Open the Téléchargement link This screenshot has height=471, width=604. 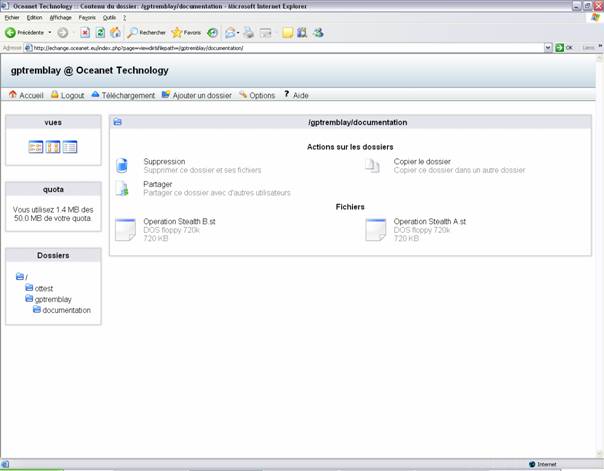(x=128, y=96)
